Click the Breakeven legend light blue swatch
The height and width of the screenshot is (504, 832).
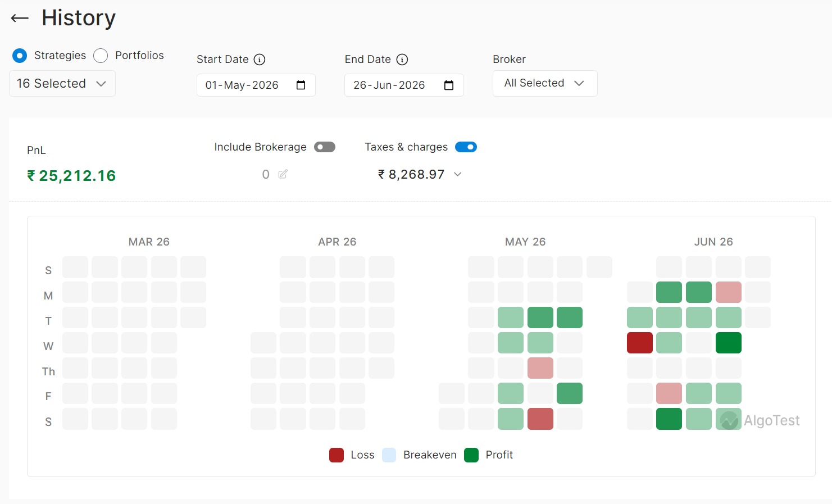pyautogui.click(x=389, y=455)
